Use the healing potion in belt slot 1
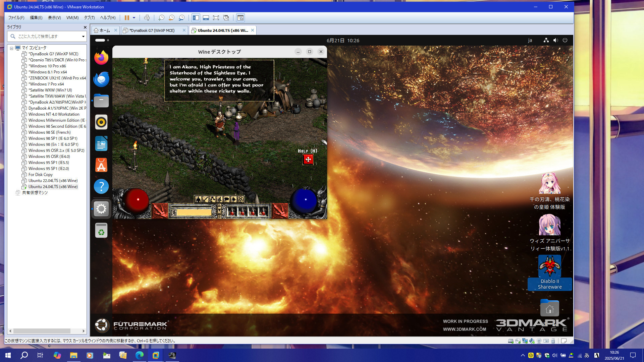This screenshot has height=362, width=644. pos(232,212)
